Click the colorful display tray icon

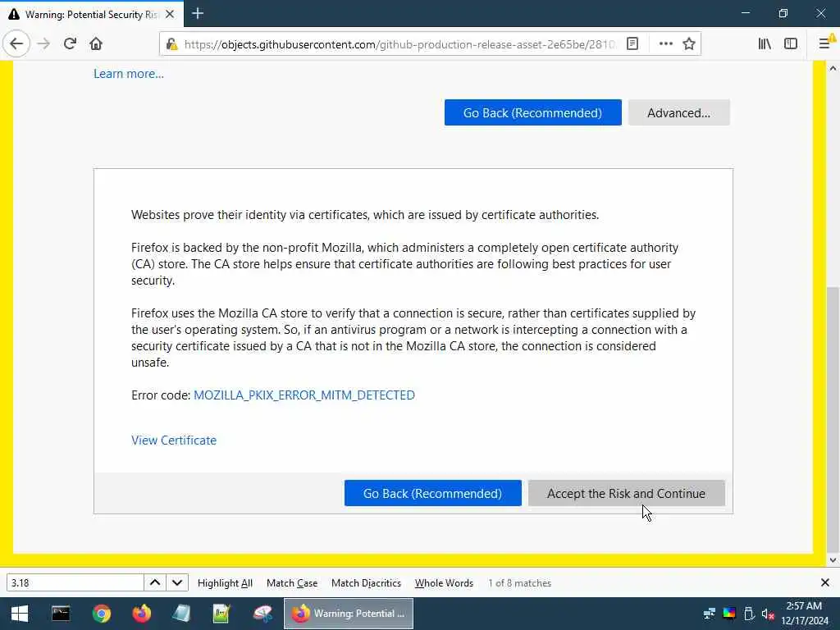click(x=729, y=614)
